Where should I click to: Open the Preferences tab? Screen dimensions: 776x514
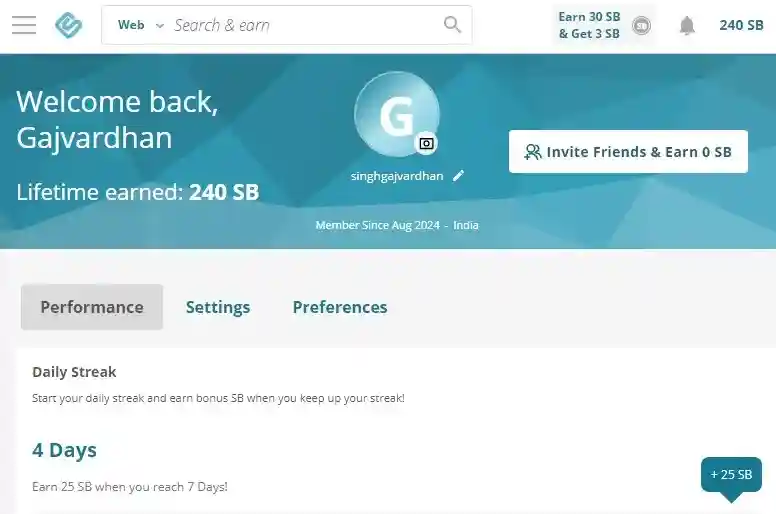340,307
